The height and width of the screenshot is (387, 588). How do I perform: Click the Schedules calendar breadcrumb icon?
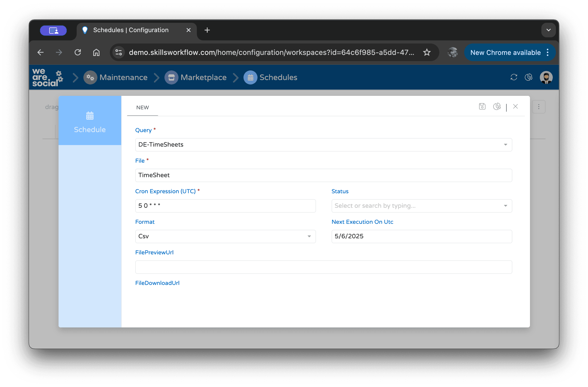(x=250, y=77)
